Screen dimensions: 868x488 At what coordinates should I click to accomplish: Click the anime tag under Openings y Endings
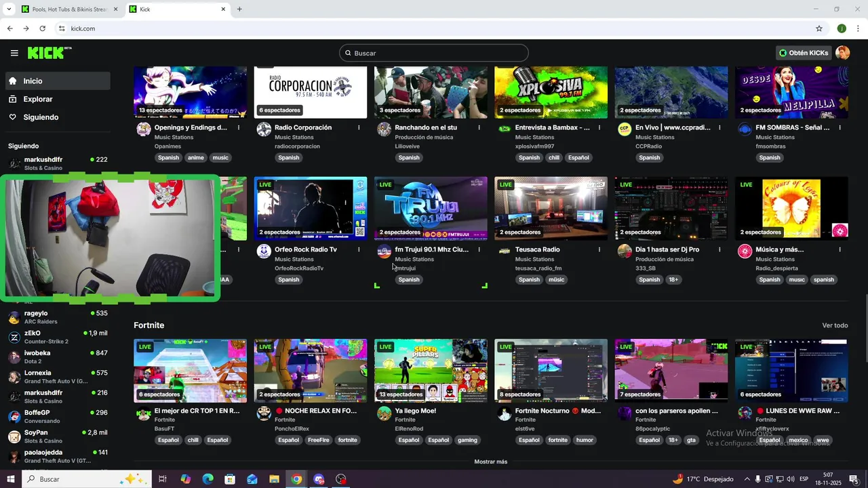pos(195,158)
